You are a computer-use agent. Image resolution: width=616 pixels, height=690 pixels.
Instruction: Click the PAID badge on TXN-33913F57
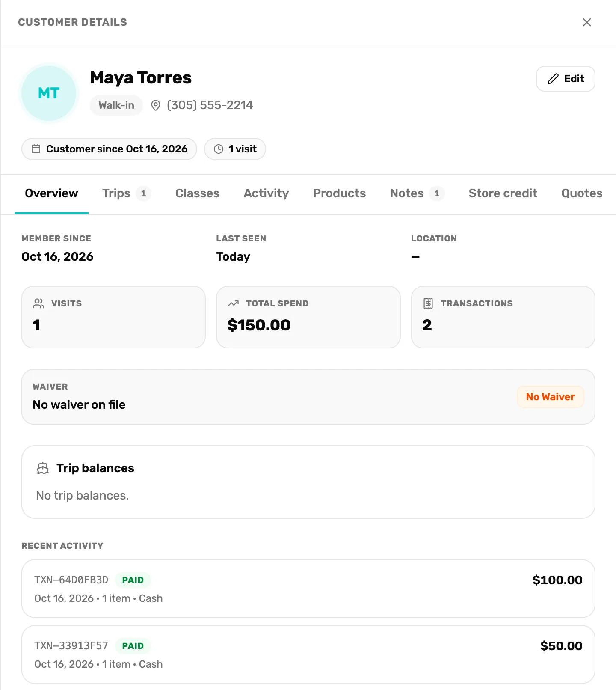pos(133,646)
